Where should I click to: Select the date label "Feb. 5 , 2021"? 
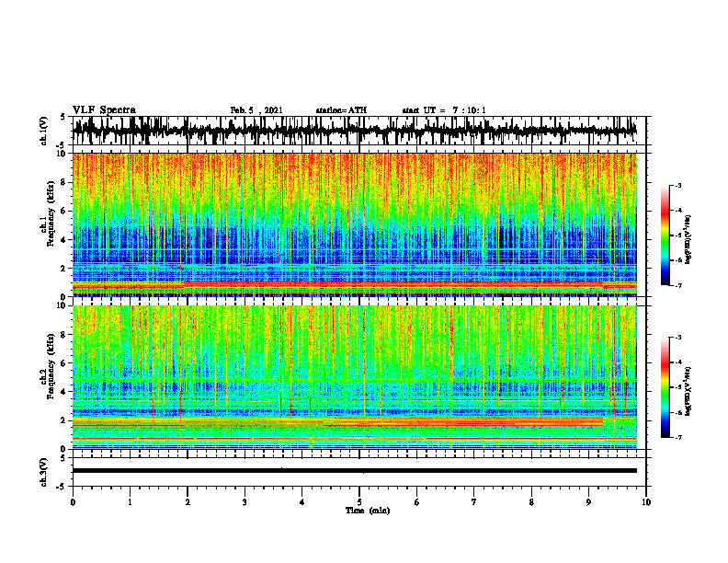tap(256, 110)
